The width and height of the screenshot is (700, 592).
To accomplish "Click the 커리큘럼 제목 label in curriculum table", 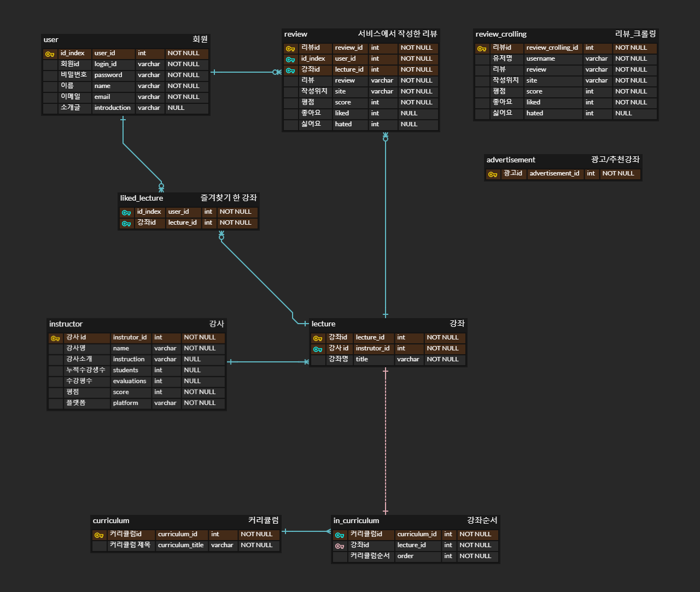I will 130,545.
